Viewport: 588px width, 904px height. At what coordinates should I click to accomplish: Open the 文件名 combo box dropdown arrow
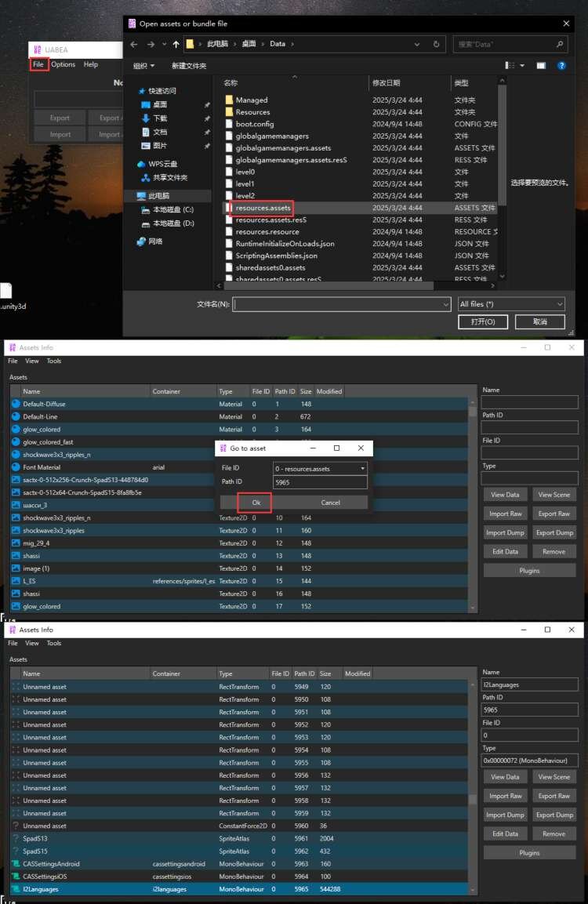(445, 304)
